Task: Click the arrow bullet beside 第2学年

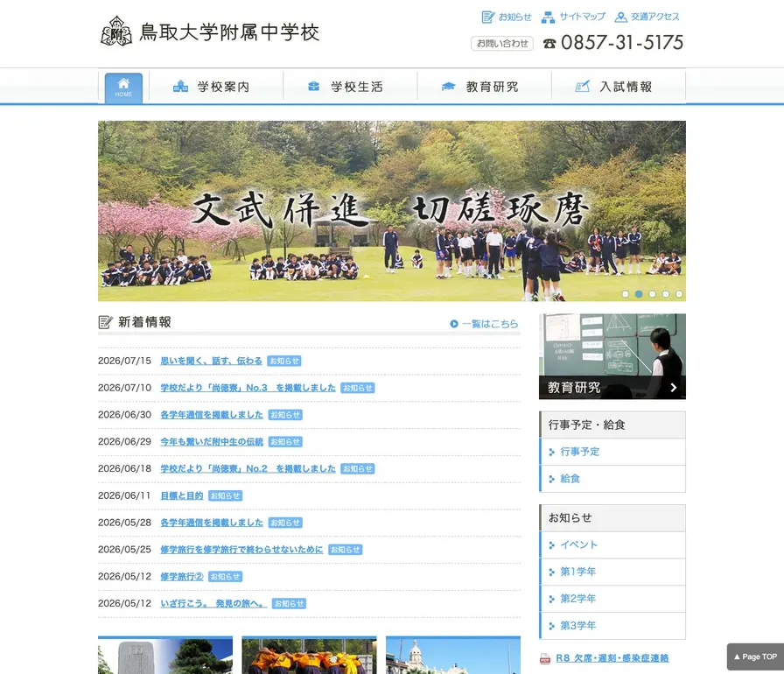Action: point(551,599)
